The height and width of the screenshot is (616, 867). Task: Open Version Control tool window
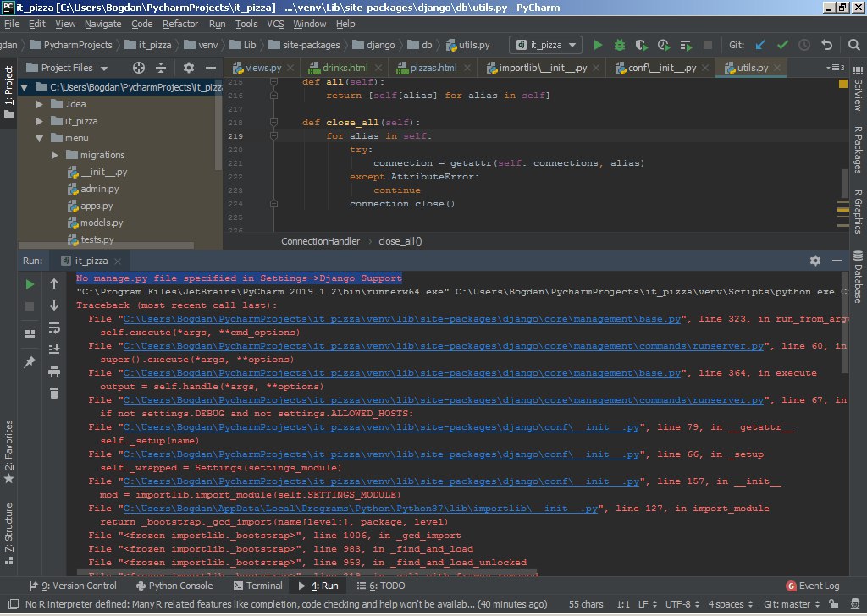tap(73, 586)
